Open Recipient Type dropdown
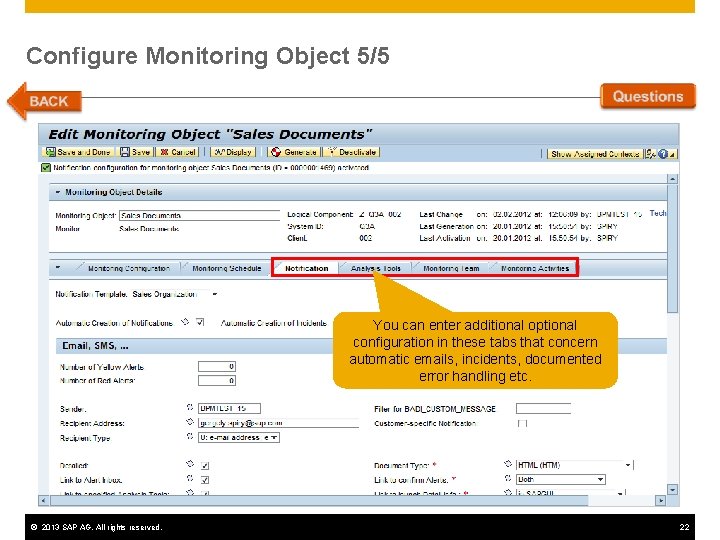720x540 pixels. coord(238,438)
